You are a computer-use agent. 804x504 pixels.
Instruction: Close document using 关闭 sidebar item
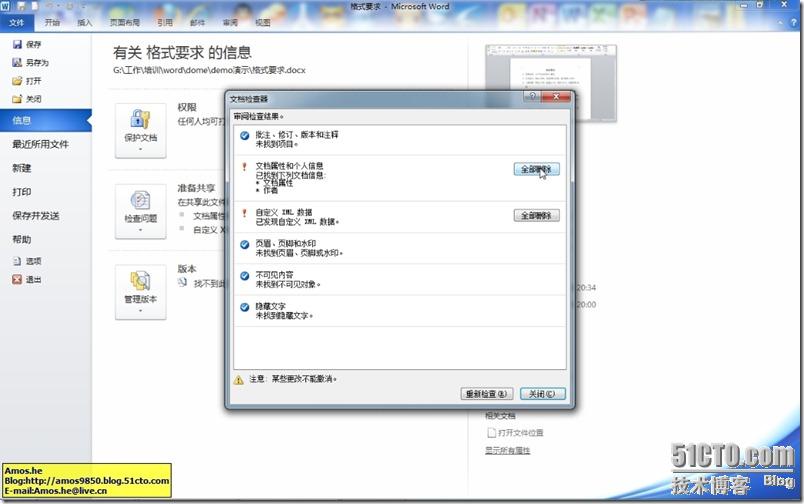coord(27,99)
